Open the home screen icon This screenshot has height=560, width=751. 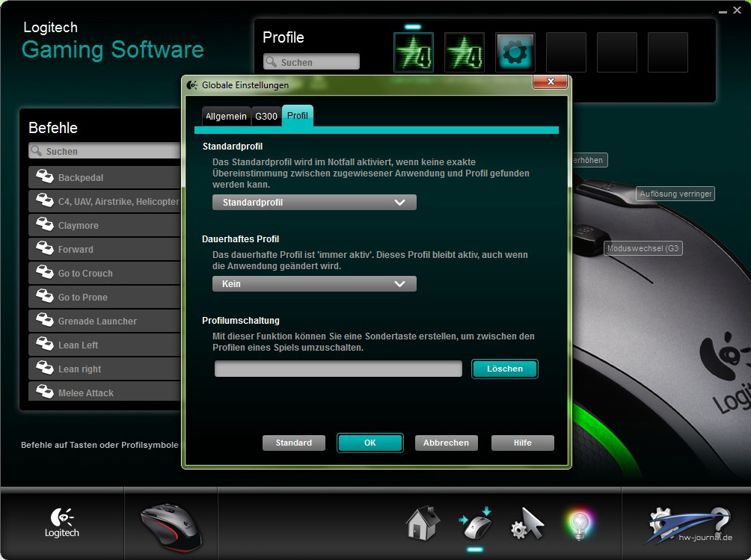(x=423, y=523)
